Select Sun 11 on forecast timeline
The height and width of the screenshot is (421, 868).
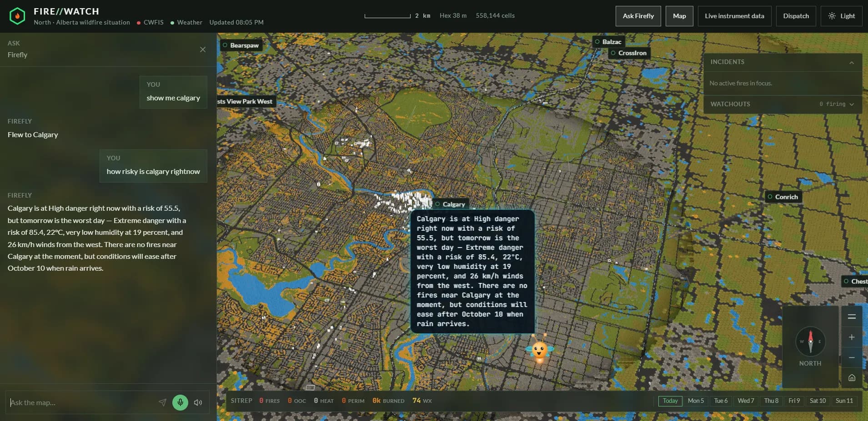[844, 401]
